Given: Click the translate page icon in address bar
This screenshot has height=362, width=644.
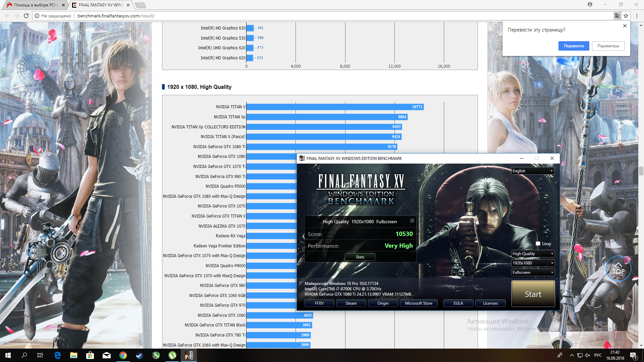Looking at the screenshot, I should 617,16.
